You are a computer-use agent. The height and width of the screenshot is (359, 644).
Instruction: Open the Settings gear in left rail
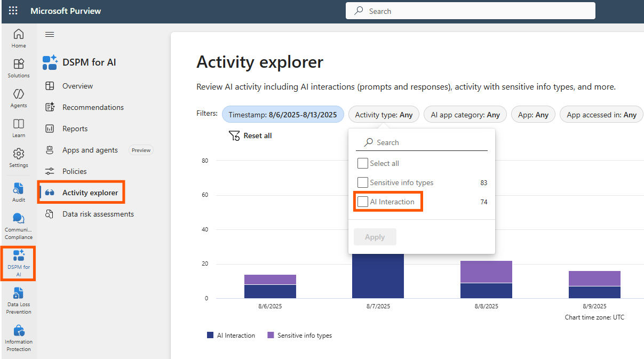click(19, 154)
